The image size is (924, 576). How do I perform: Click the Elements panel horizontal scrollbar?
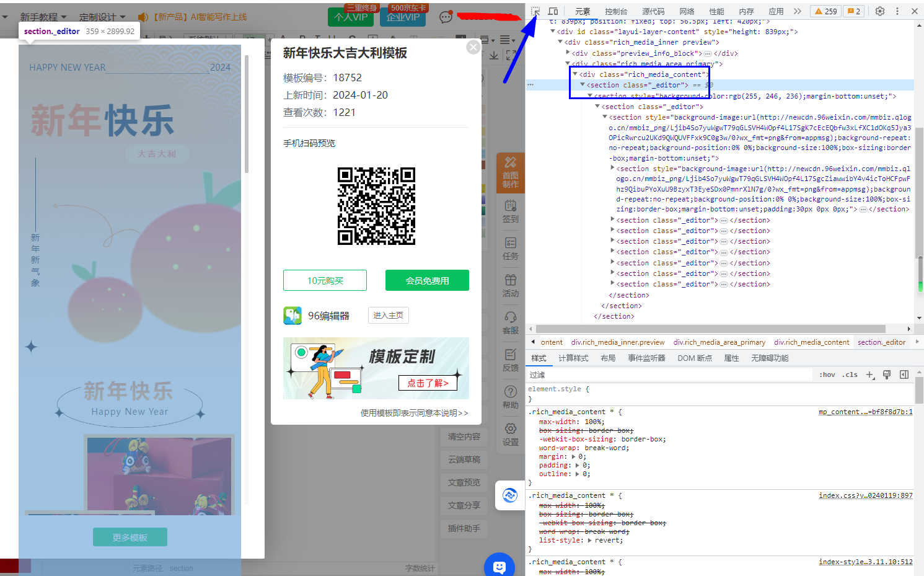click(x=710, y=329)
